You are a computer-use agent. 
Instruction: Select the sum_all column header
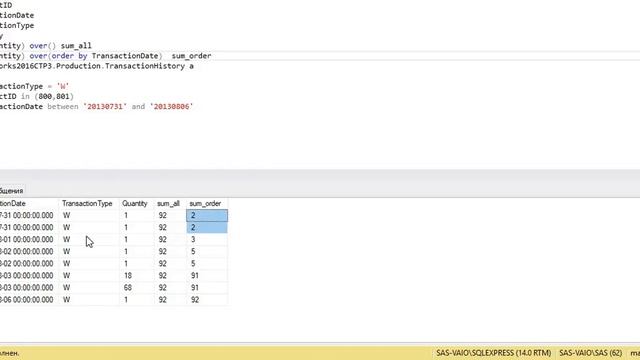[x=168, y=203]
